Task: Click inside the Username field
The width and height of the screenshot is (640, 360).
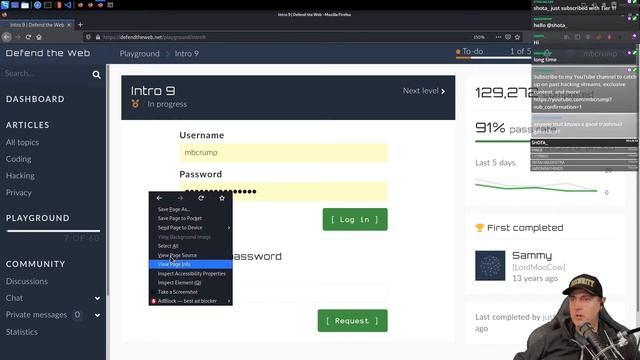Action: pyautogui.click(x=283, y=153)
